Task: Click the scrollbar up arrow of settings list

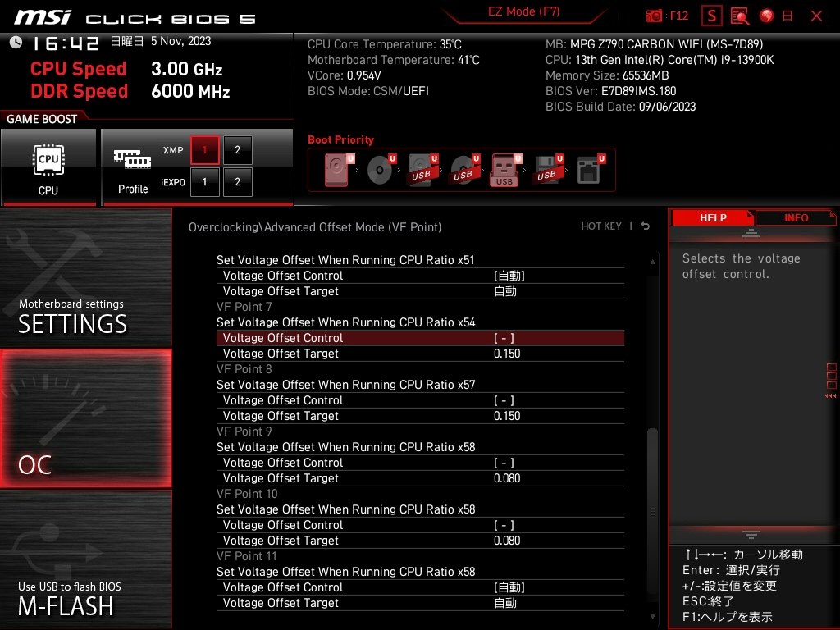Action: tap(652, 262)
